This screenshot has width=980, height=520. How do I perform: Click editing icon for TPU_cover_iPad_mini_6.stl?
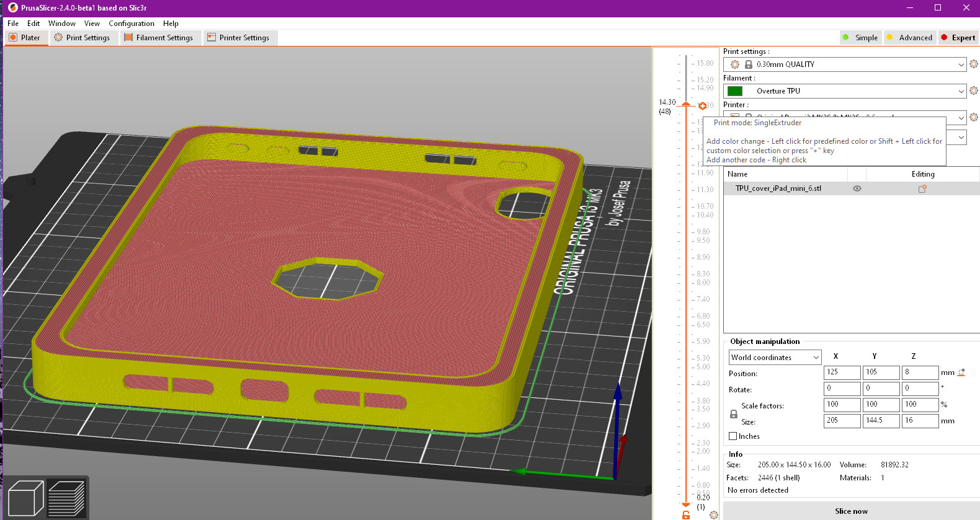(x=922, y=188)
